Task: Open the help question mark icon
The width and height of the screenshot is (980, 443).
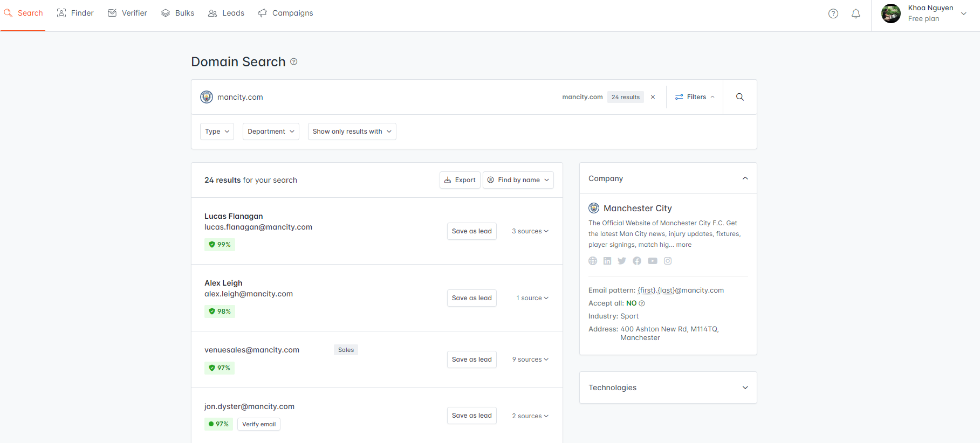Action: 833,14
